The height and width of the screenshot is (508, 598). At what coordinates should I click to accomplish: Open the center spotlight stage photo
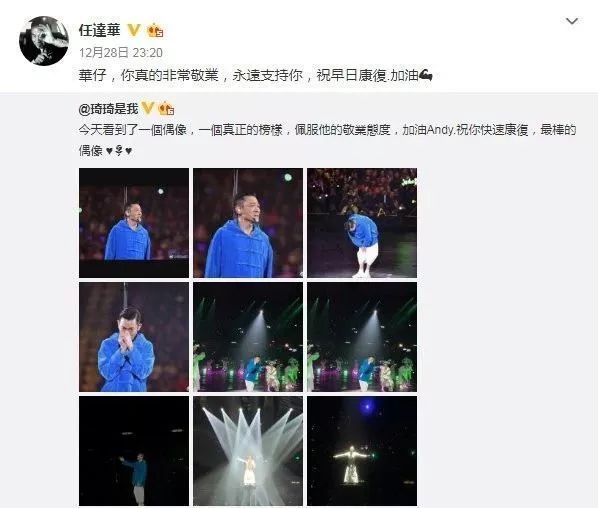(248, 337)
